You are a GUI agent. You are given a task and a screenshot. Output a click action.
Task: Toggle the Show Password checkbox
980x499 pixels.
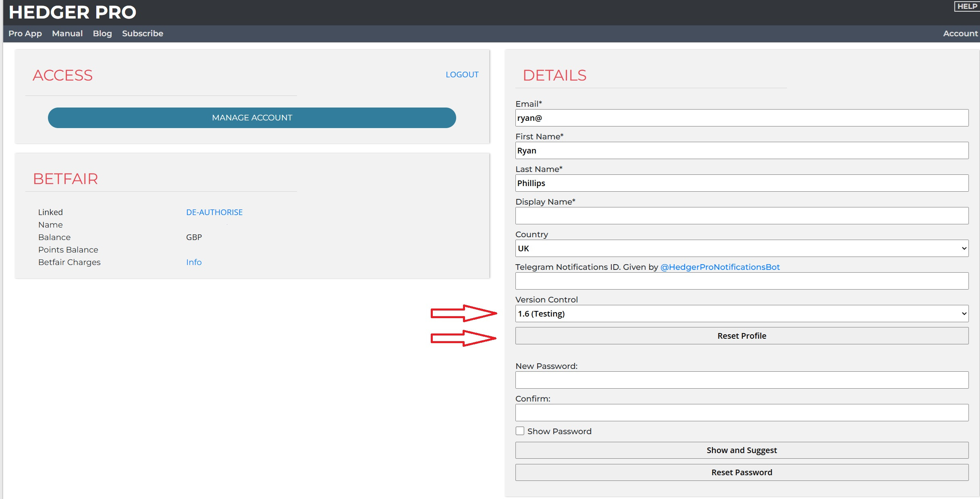point(520,431)
